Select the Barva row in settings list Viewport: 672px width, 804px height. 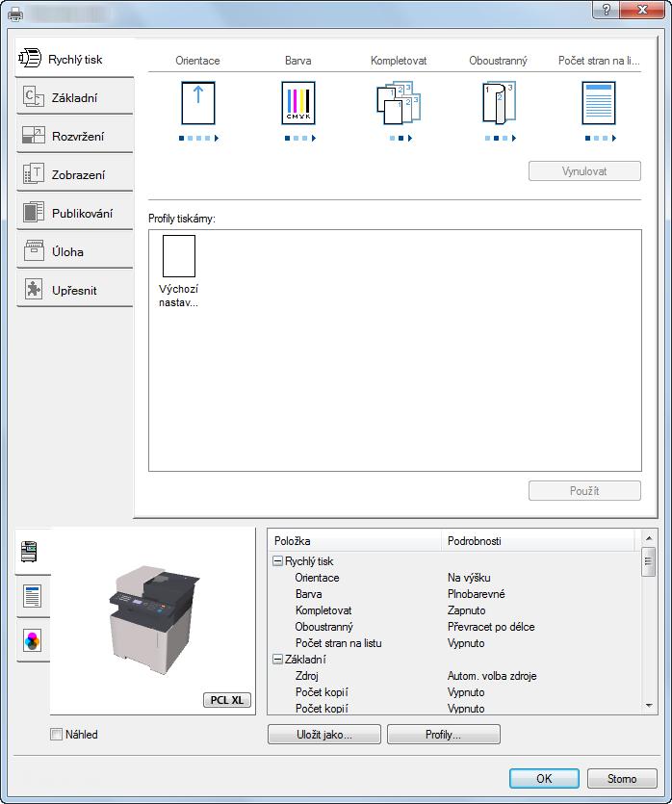454,594
